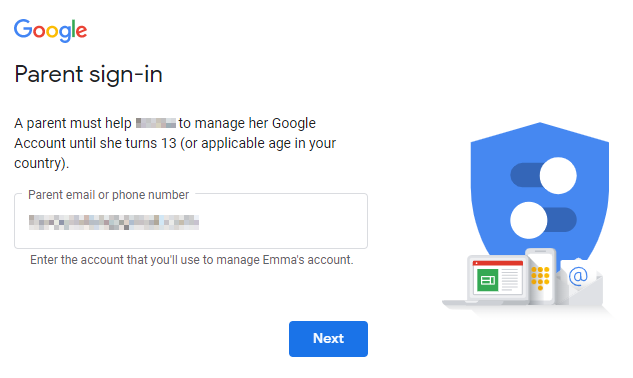Click the description paragraph about age 13
Screen dimensions: 633x378
coord(175,143)
